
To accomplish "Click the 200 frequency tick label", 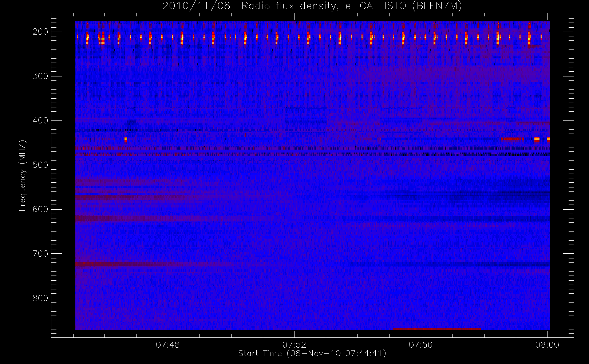I will [x=40, y=32].
